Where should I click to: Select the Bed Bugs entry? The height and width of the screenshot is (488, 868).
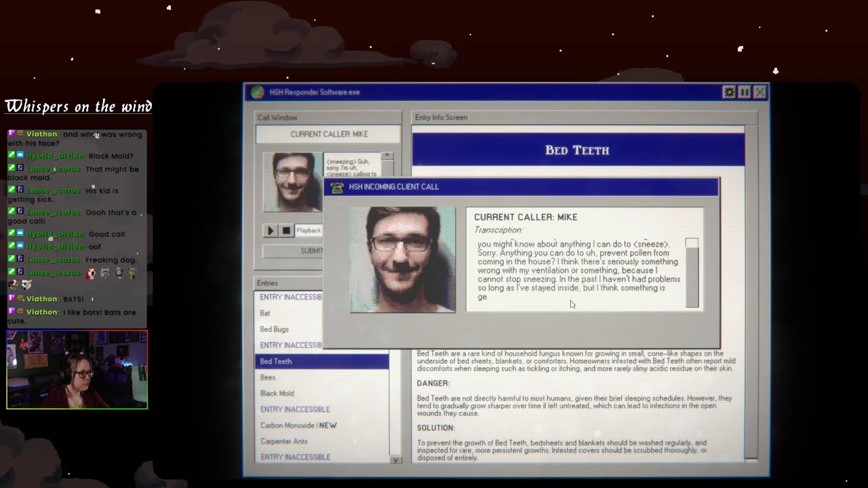[x=322, y=329]
